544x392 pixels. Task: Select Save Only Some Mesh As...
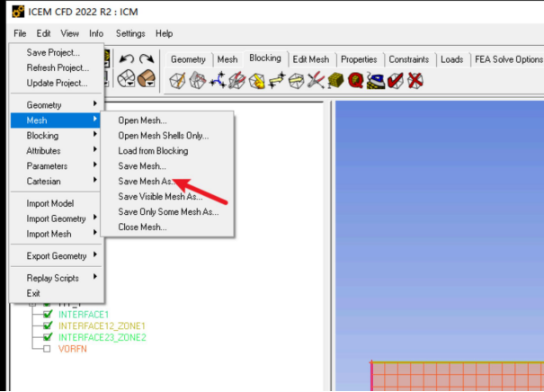pos(167,212)
